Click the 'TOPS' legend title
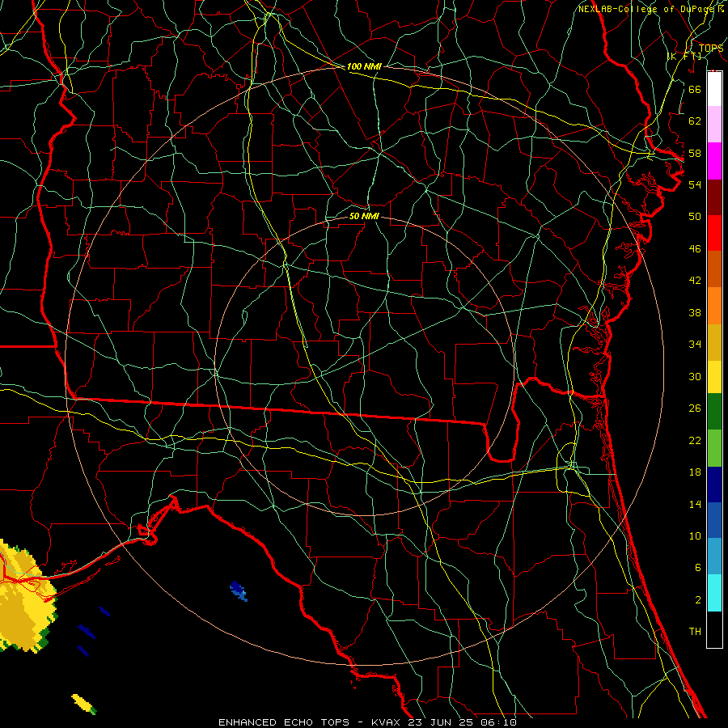Viewport: 728px width, 728px height. pos(711,49)
